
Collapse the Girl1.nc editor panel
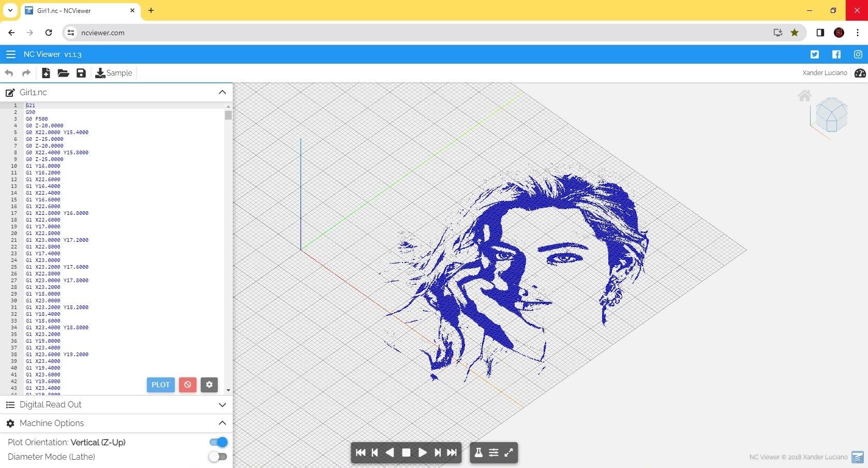click(222, 92)
